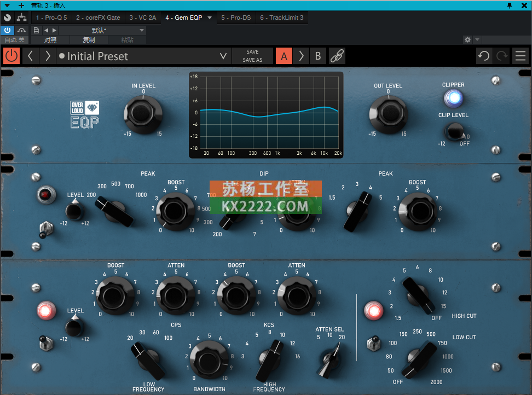532x395 pixels.
Task: Toggle the blue host bypass power button
Action: click(x=7, y=30)
